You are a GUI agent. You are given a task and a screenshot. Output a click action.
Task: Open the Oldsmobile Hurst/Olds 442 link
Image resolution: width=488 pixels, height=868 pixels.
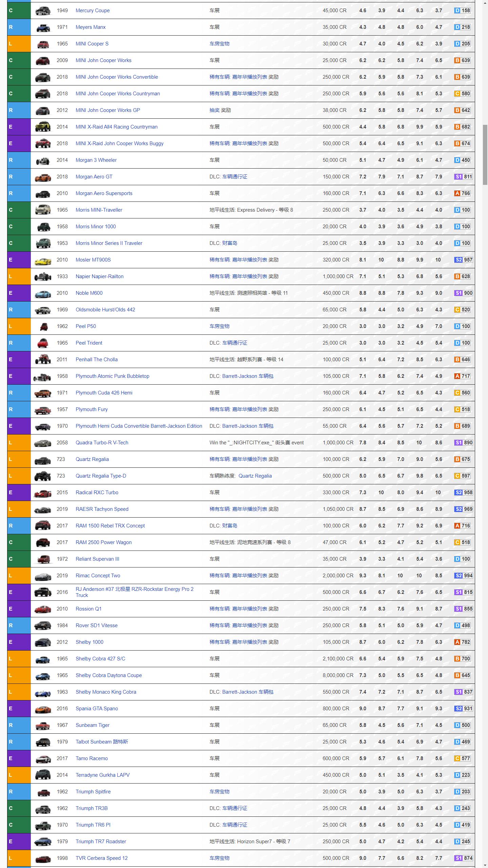[x=105, y=310]
